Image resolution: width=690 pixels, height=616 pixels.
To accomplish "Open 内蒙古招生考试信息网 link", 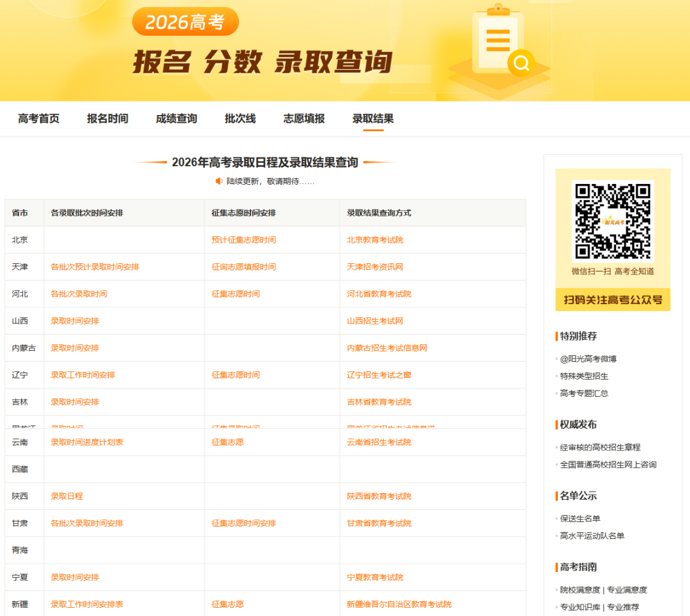I will [387, 348].
